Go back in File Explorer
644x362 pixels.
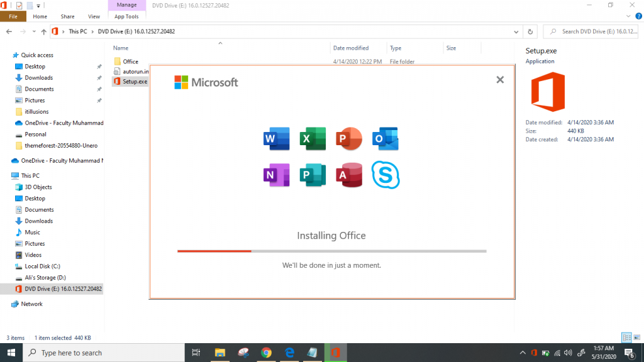[x=9, y=31]
